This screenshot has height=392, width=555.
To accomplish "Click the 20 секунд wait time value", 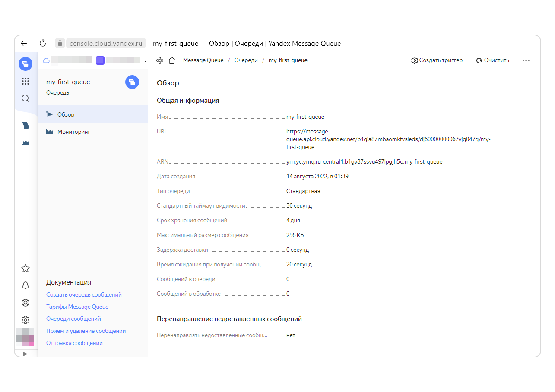I will pyautogui.click(x=299, y=265).
